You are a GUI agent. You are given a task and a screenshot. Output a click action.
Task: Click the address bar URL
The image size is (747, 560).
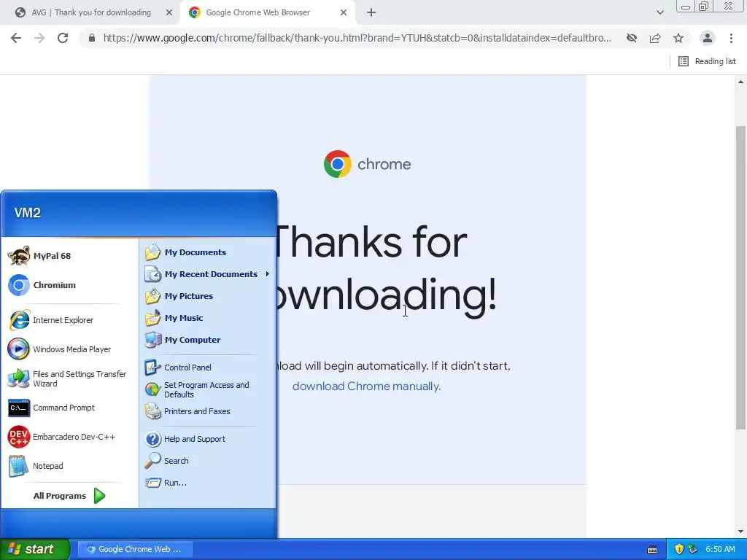(x=357, y=38)
